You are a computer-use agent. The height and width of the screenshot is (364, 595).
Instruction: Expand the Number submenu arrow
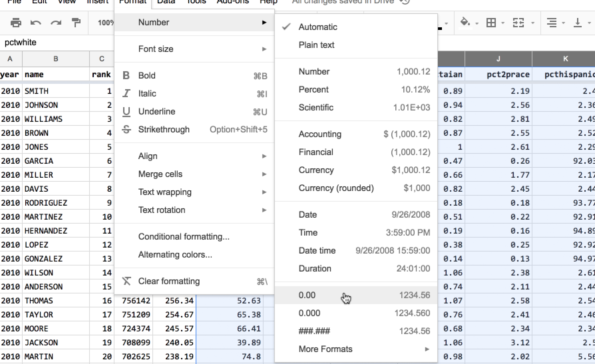pyautogui.click(x=264, y=22)
